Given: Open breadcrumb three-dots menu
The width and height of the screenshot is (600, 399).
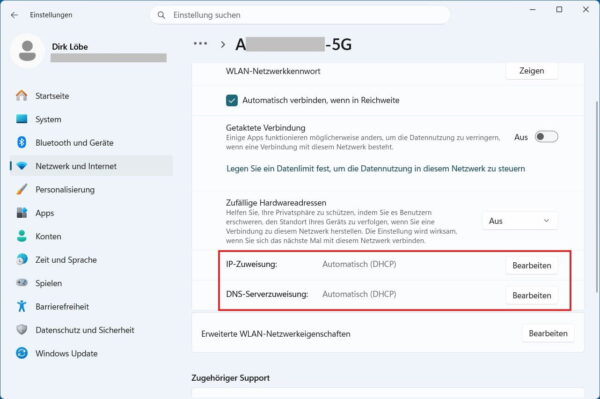Looking at the screenshot, I should tap(201, 44).
